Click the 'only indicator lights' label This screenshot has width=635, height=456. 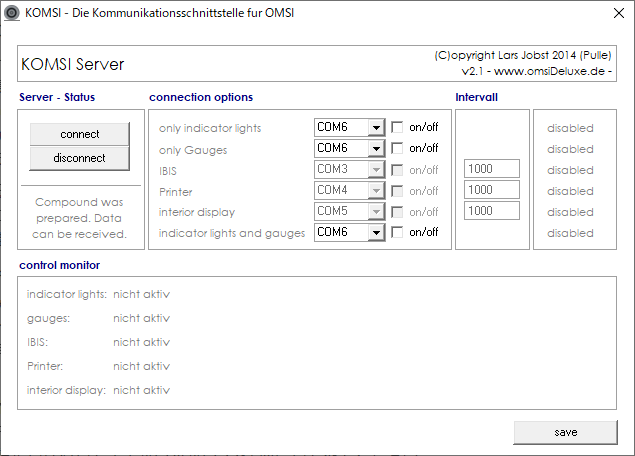pyautogui.click(x=210, y=128)
